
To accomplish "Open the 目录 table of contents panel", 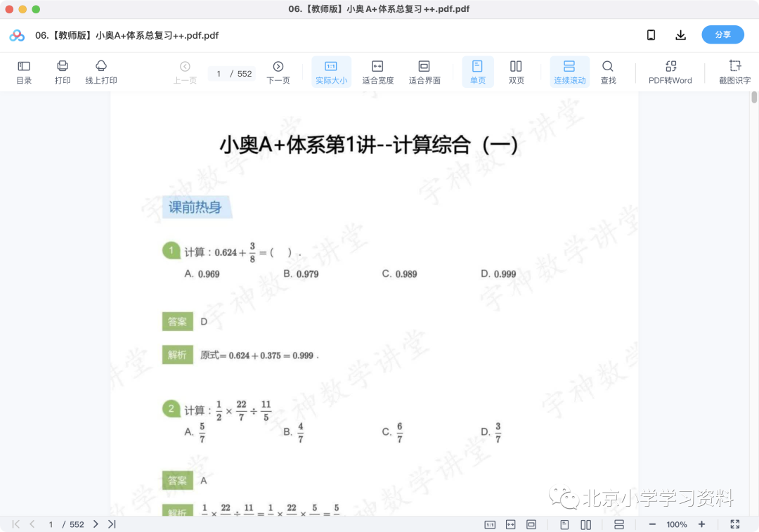I will (24, 72).
